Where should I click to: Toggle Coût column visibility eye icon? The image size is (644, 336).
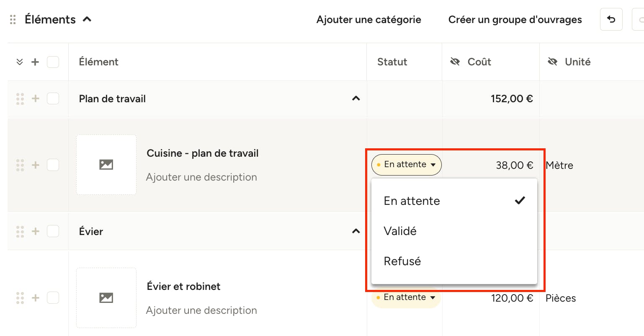[x=455, y=62]
